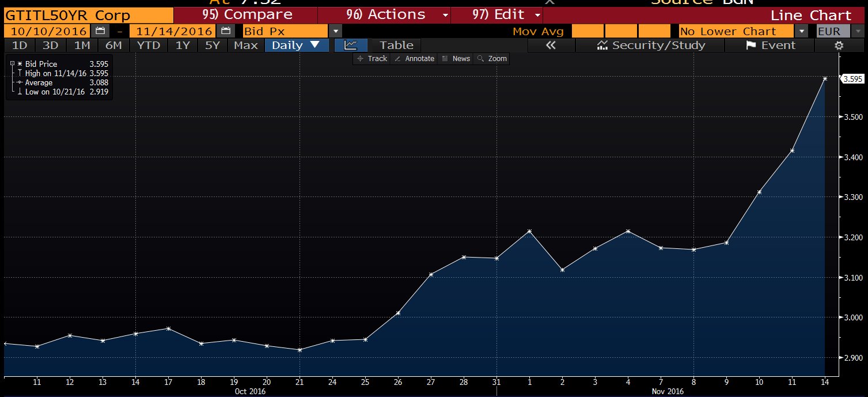The image size is (868, 397).
Task: Open the Bid Px field dropdown arrow
Action: tap(335, 31)
